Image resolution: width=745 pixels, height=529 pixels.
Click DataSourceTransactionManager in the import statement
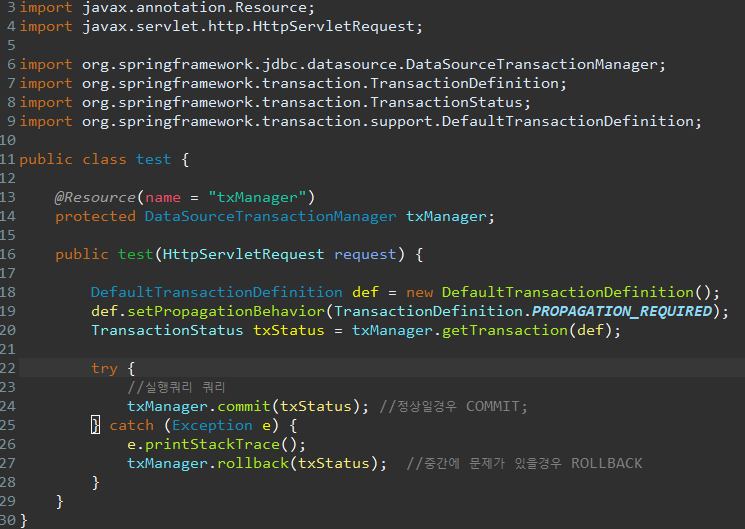point(532,64)
